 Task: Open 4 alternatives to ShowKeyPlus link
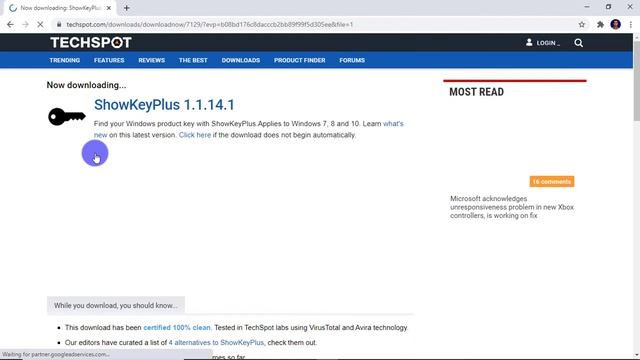coord(216,343)
